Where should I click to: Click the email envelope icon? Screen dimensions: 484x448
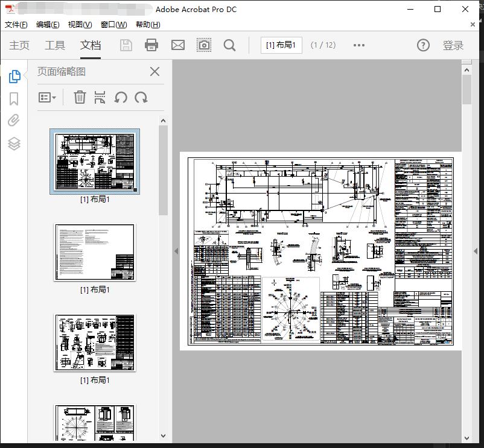click(x=177, y=45)
